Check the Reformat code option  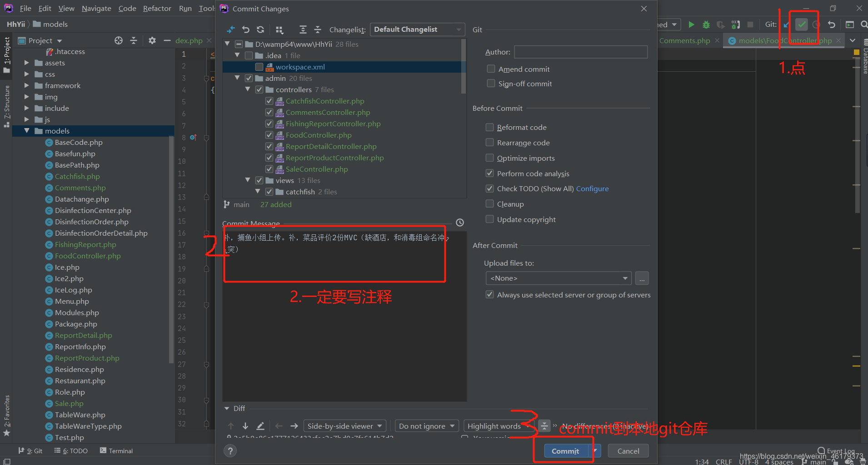pyautogui.click(x=490, y=127)
